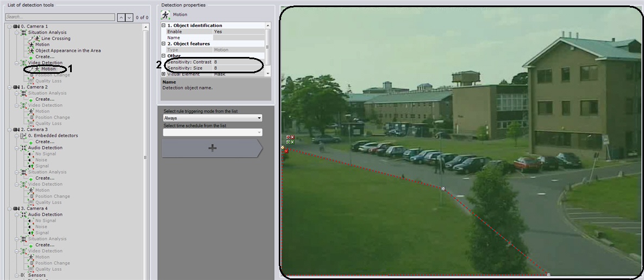Click the No Signal icon under Camera 3

tap(31, 154)
